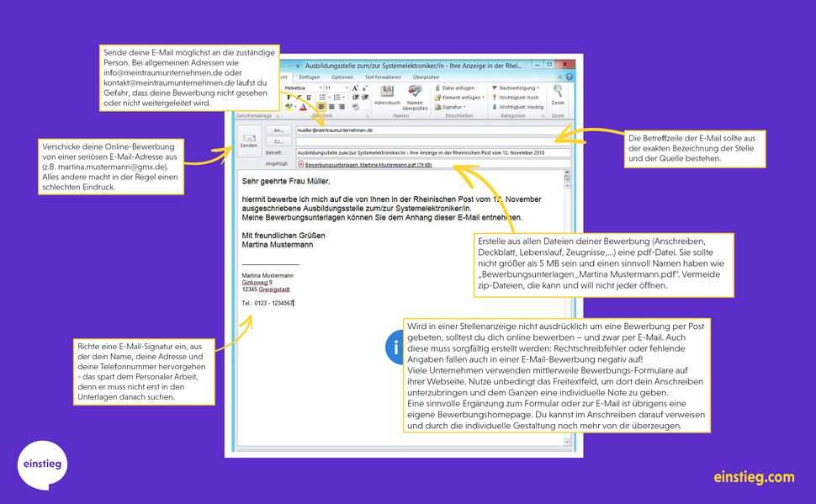Open Outlook Hilfe question mark icon
Image resolution: width=816 pixels, height=504 pixels.
[569, 77]
